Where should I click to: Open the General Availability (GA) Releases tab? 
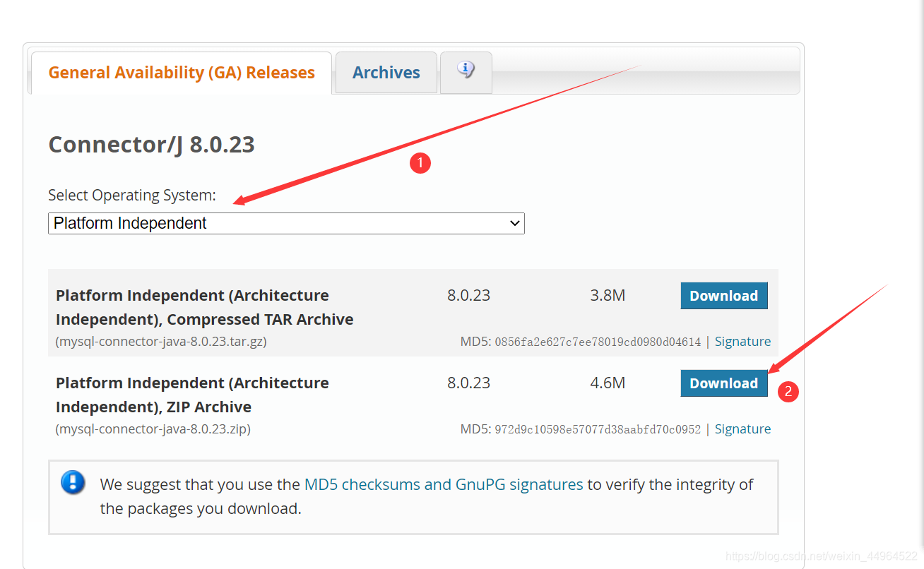pos(182,73)
